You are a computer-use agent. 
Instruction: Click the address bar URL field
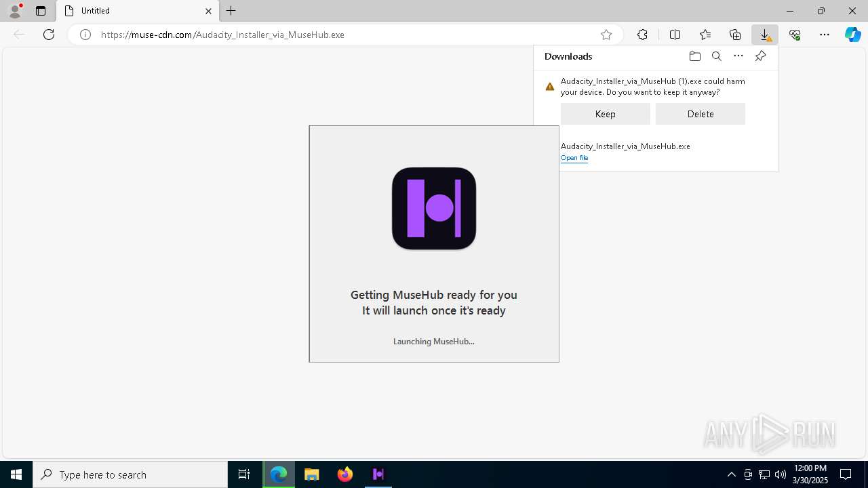coord(346,35)
